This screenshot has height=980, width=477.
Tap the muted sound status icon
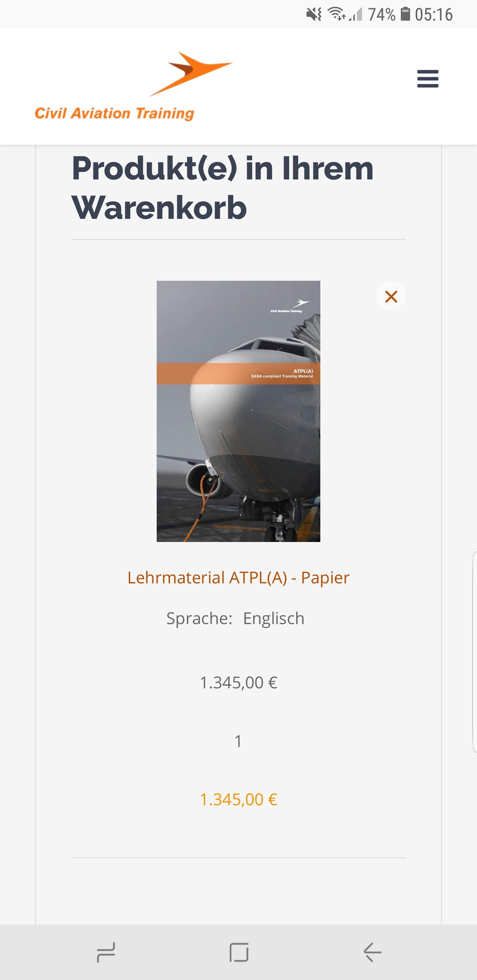pyautogui.click(x=314, y=15)
